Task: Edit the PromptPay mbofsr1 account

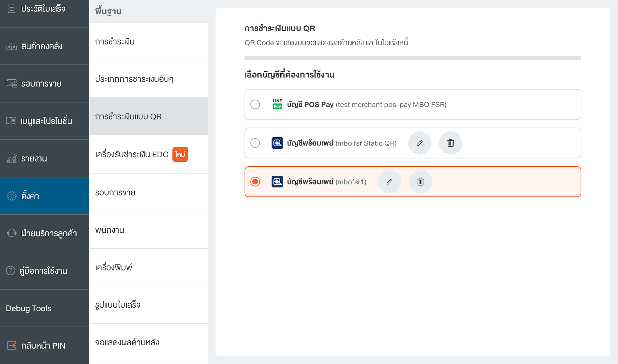Action: [390, 182]
